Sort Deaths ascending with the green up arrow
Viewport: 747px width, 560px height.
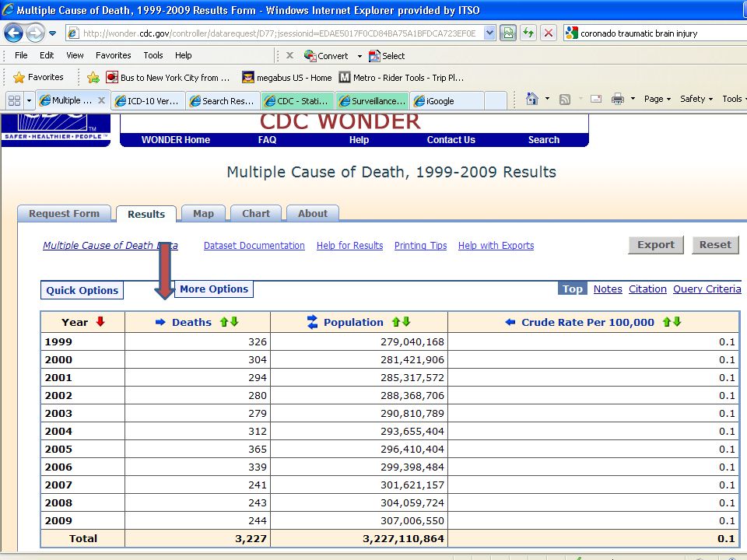tap(224, 322)
